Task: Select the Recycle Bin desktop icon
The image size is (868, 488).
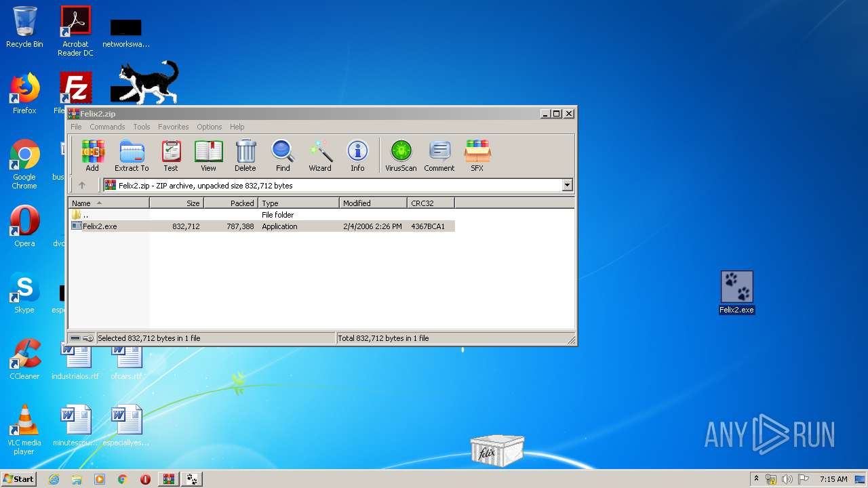Action: [24, 27]
